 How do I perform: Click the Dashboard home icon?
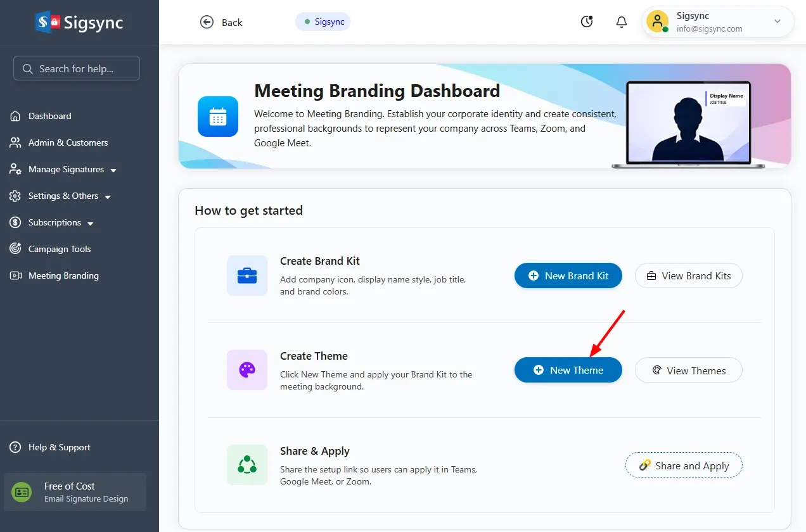coord(15,116)
